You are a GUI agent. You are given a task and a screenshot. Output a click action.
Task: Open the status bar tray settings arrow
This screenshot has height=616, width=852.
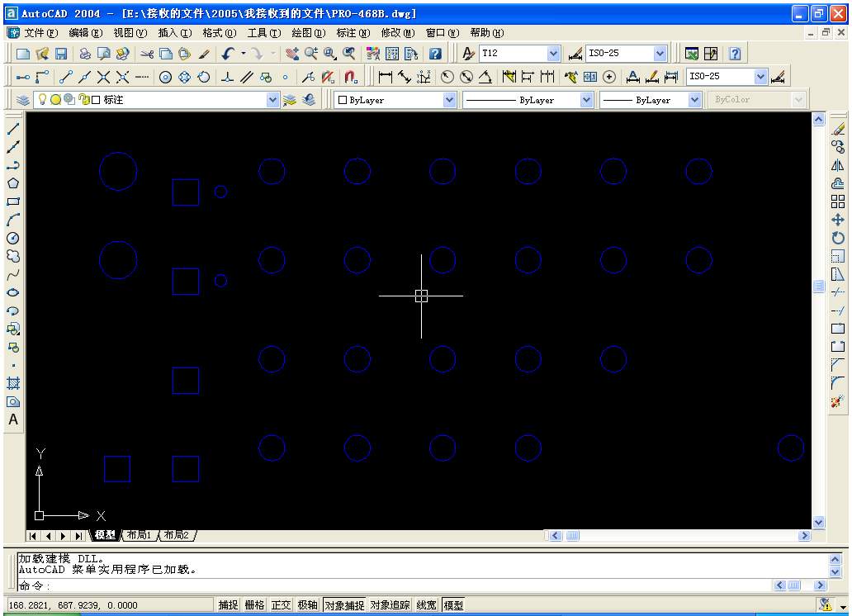pos(843,607)
